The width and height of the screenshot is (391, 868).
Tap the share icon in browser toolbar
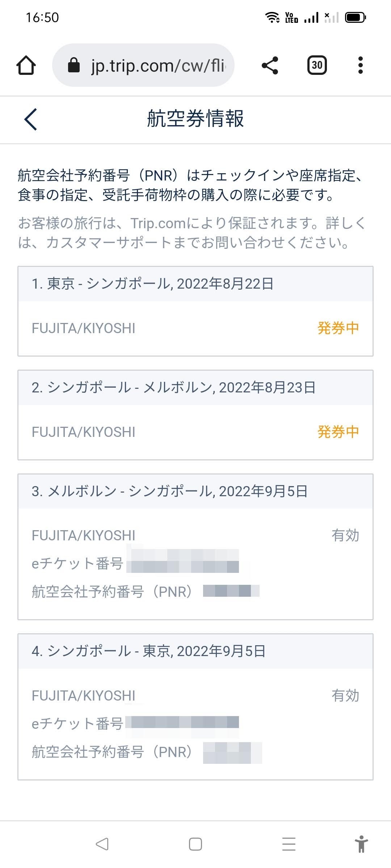tap(270, 65)
